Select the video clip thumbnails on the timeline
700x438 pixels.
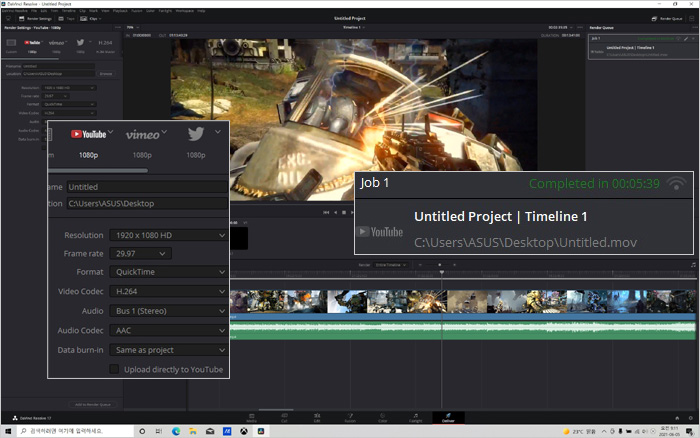[x=462, y=301]
